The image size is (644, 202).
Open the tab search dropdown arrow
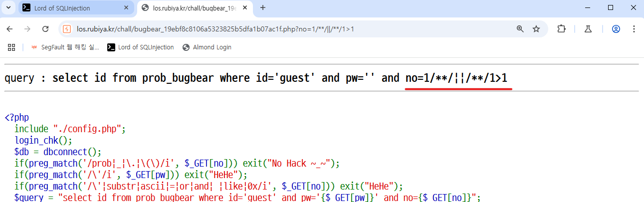(x=7, y=7)
